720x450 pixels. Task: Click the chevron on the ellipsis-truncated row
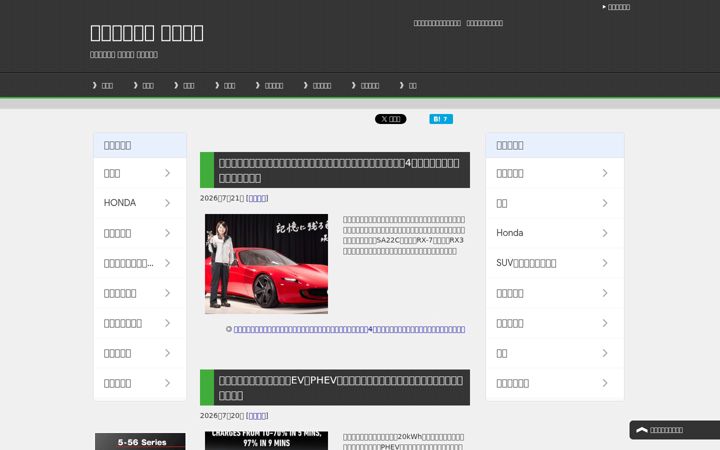point(168,263)
